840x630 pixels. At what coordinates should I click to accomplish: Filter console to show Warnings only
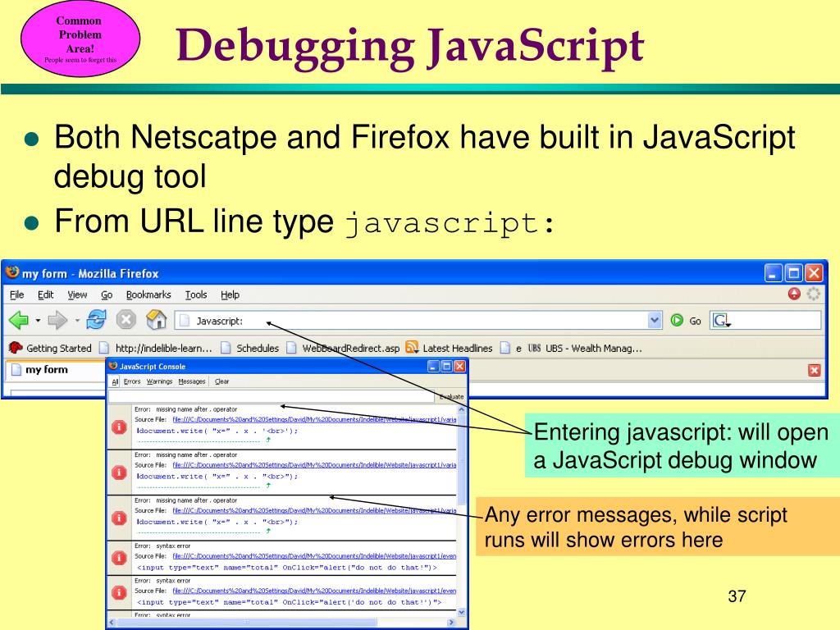click(160, 381)
